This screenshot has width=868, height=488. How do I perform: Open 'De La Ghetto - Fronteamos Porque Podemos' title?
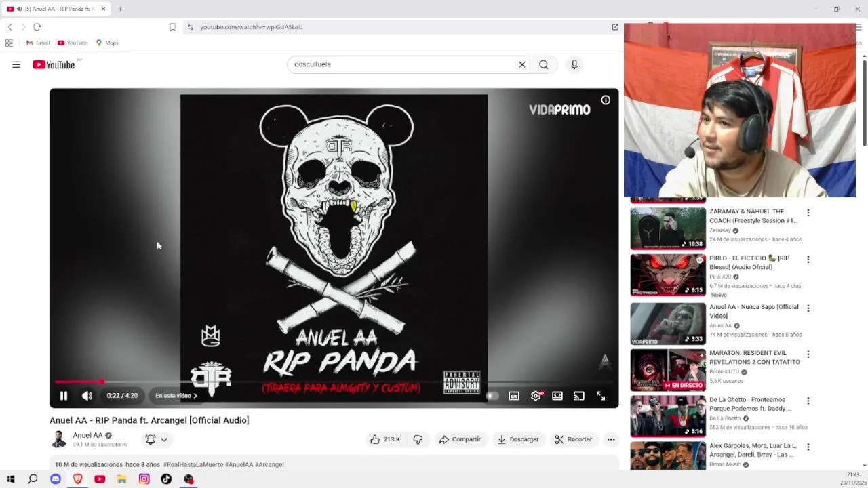(750, 404)
